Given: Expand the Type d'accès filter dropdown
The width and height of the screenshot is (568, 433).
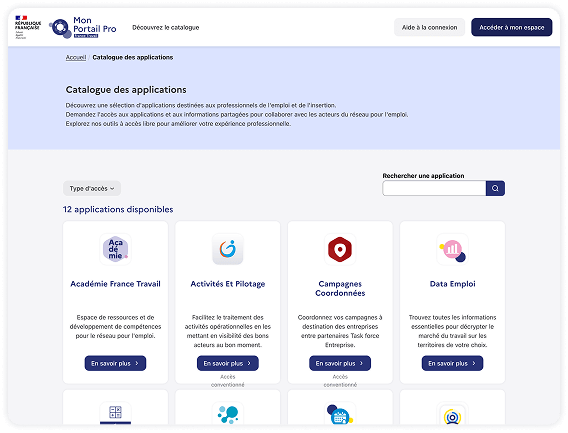Looking at the screenshot, I should [x=92, y=188].
